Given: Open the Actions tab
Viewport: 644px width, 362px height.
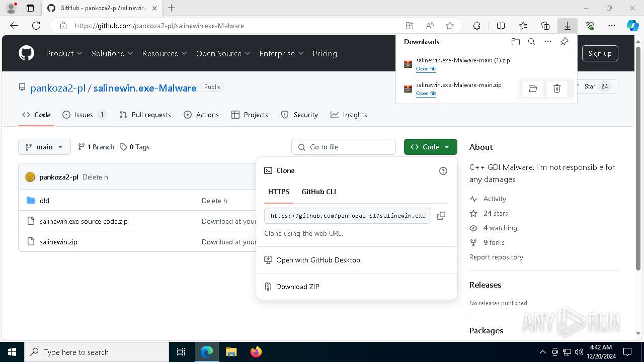Looking at the screenshot, I should point(201,115).
